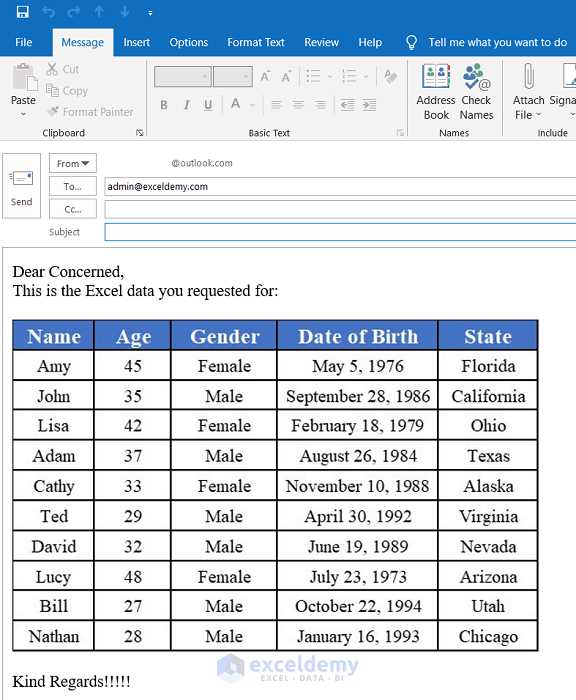Toggle Align Right for text
The image size is (576, 700).
click(320, 105)
